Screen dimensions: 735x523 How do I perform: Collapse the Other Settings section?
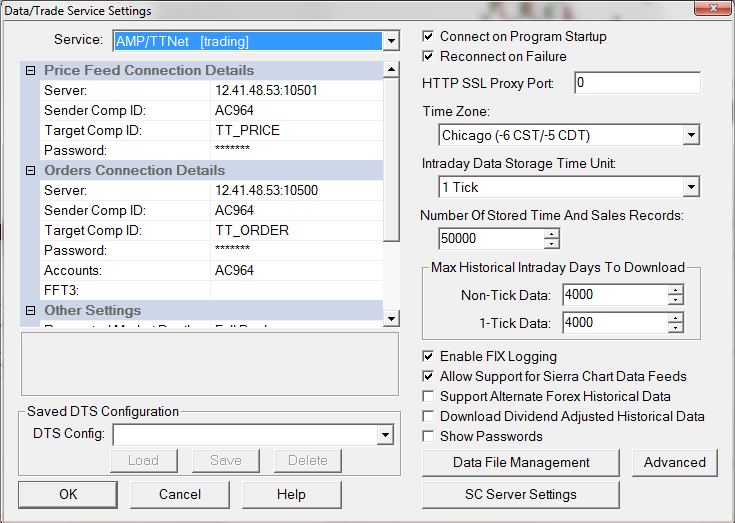pos(30,310)
